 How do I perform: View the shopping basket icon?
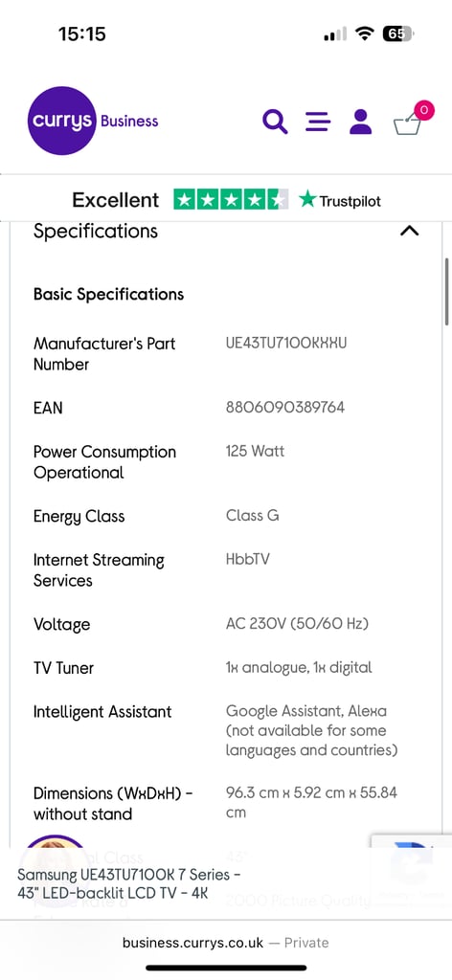pyautogui.click(x=408, y=122)
